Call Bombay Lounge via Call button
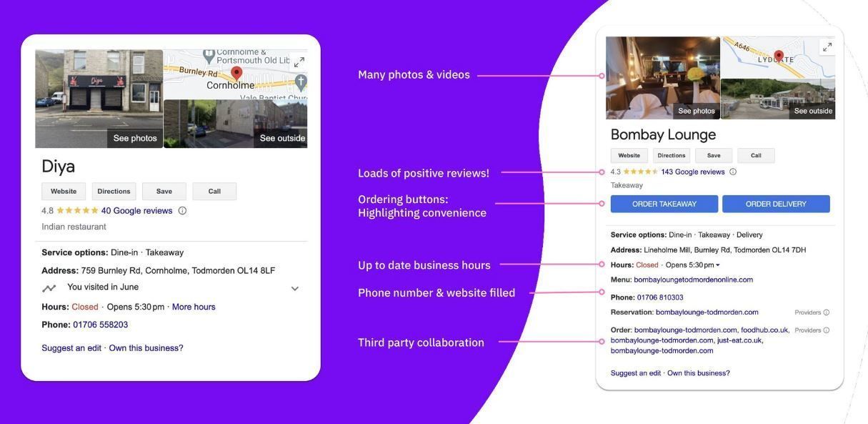Image resolution: width=868 pixels, height=424 pixels. 756,155
